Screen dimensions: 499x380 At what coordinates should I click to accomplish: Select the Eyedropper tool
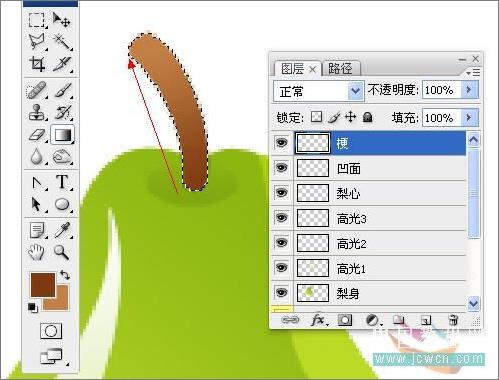click(62, 230)
